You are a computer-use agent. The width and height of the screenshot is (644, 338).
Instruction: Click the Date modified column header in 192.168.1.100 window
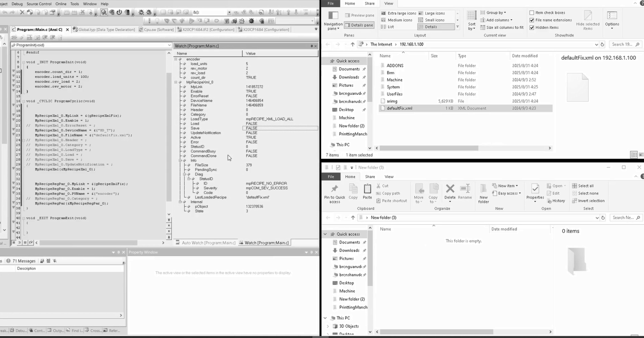(x=531, y=56)
